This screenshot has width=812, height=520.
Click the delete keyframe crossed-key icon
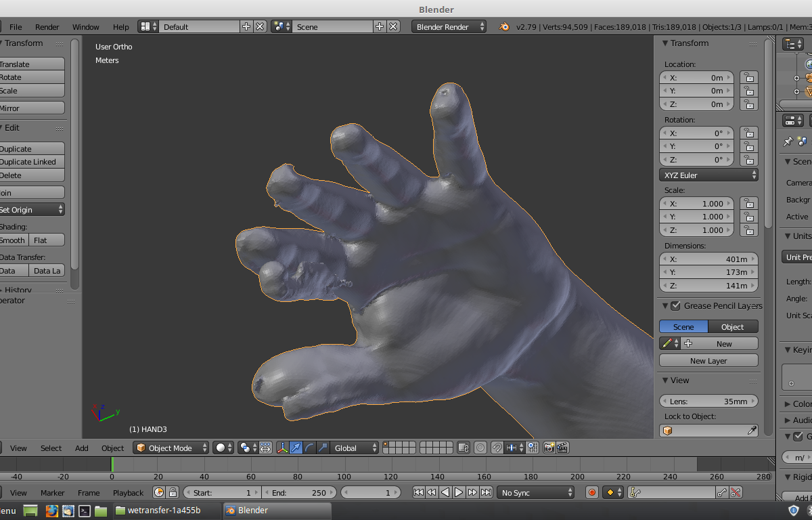[x=736, y=492]
